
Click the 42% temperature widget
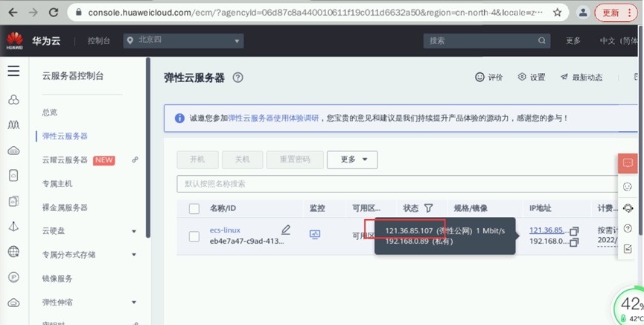click(x=628, y=306)
